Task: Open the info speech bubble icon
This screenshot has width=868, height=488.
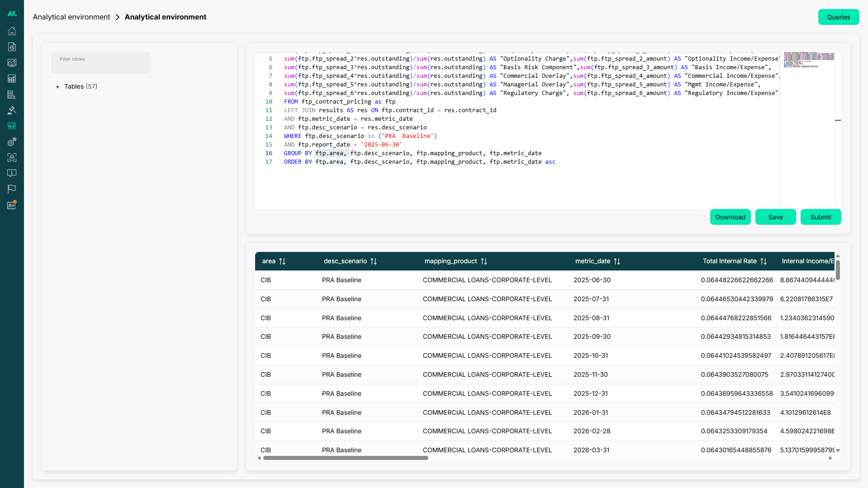Action: [x=12, y=173]
